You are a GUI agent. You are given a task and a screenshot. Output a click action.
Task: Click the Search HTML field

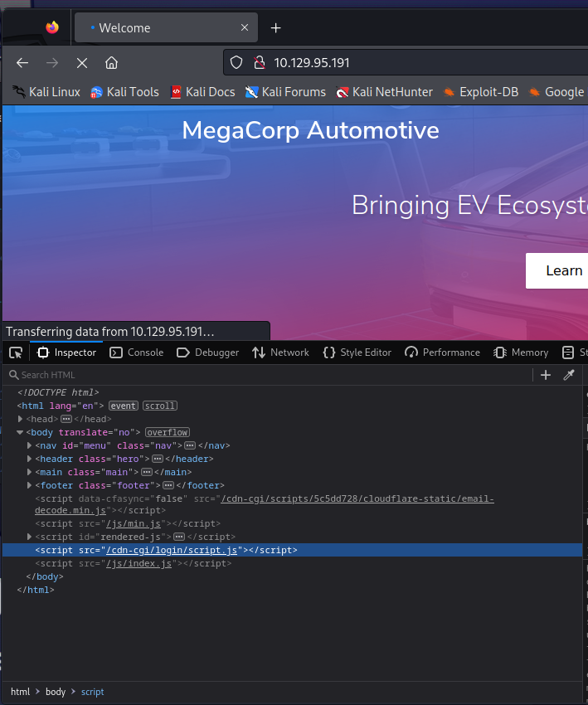click(270, 375)
